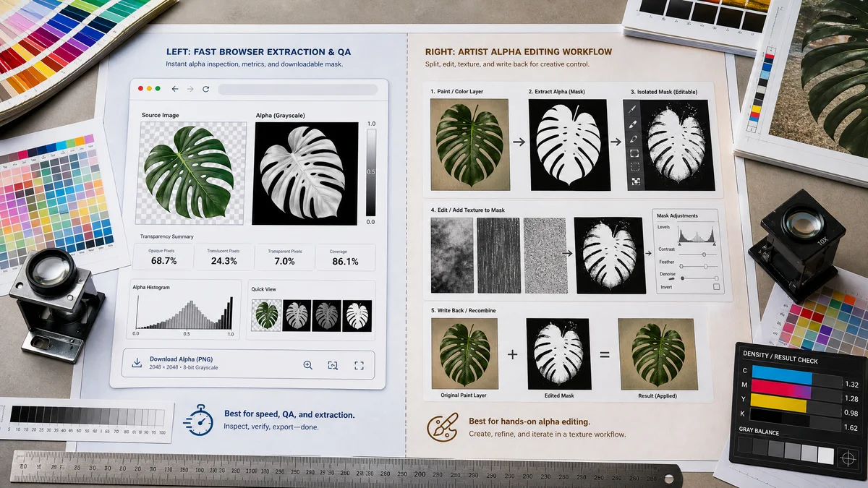Click the Result (Applied) thumbnail

[659, 354]
